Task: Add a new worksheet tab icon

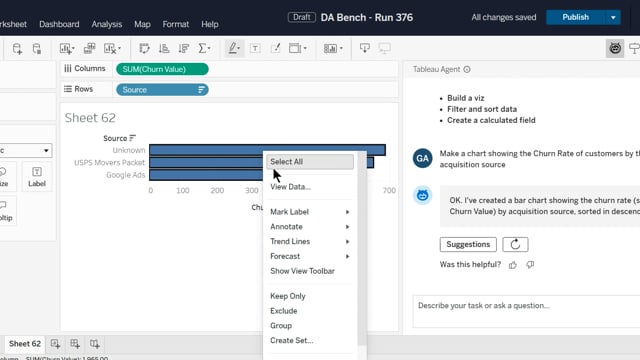Action: 56,344
